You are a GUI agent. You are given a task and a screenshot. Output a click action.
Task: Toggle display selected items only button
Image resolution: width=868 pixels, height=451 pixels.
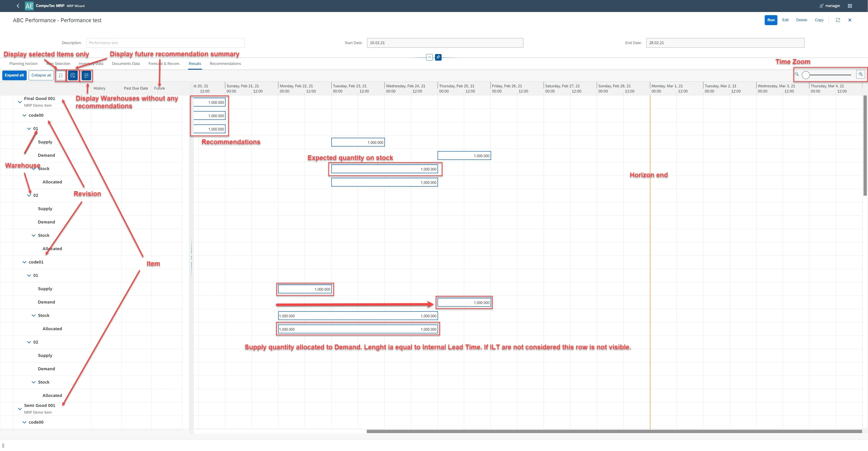61,75
